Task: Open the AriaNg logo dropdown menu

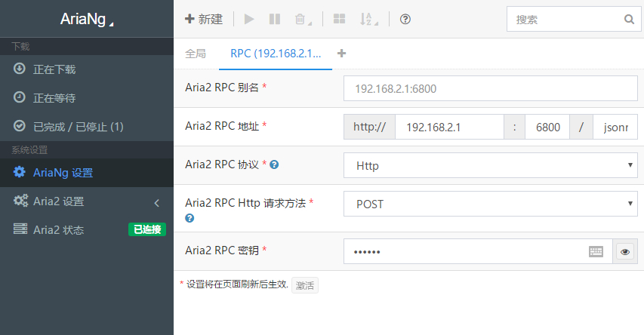Action: pos(87,19)
